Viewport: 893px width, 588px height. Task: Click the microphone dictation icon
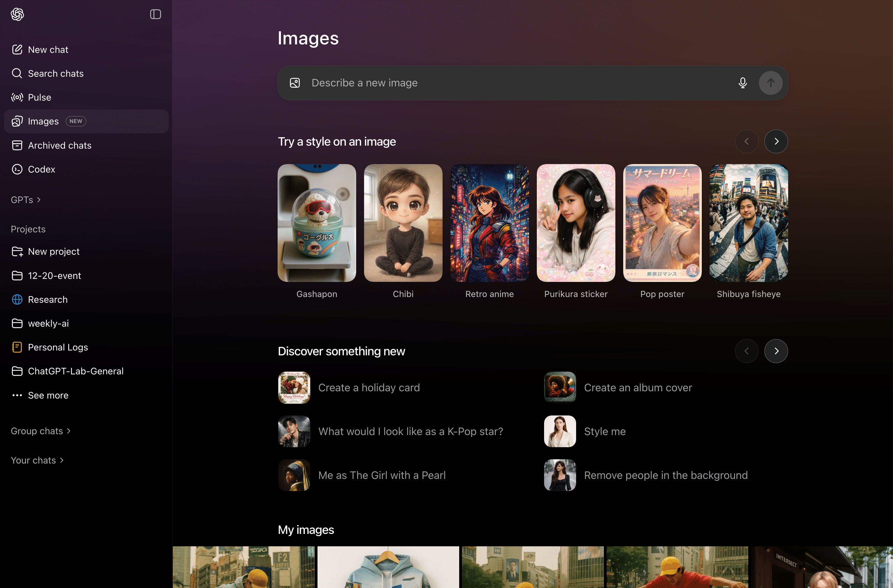742,83
